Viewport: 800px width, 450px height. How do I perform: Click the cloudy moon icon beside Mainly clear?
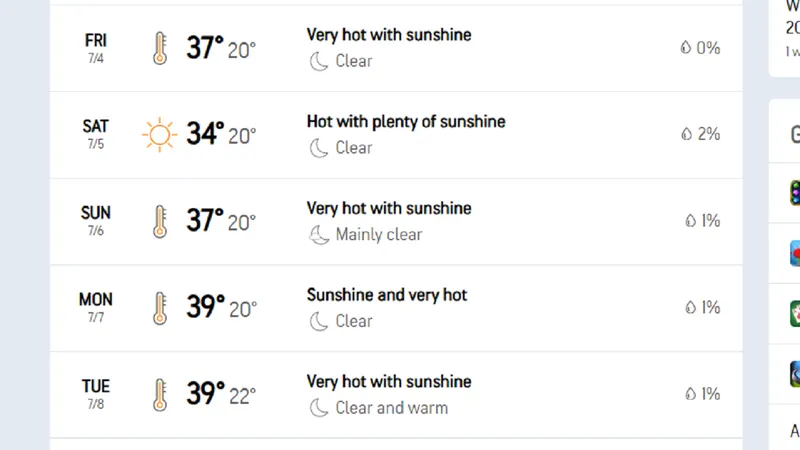319,235
